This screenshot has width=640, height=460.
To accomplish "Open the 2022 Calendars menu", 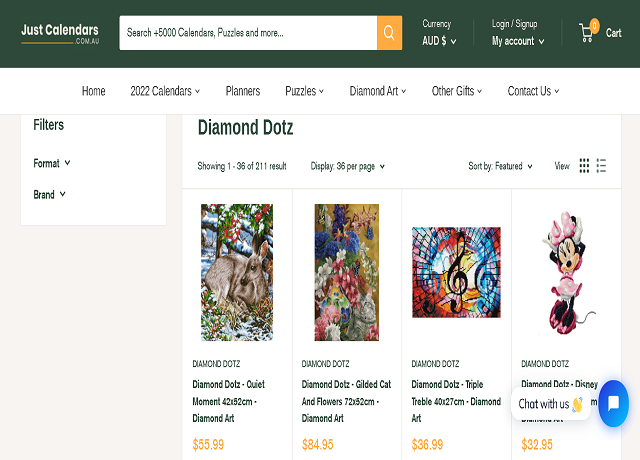I will [x=165, y=91].
